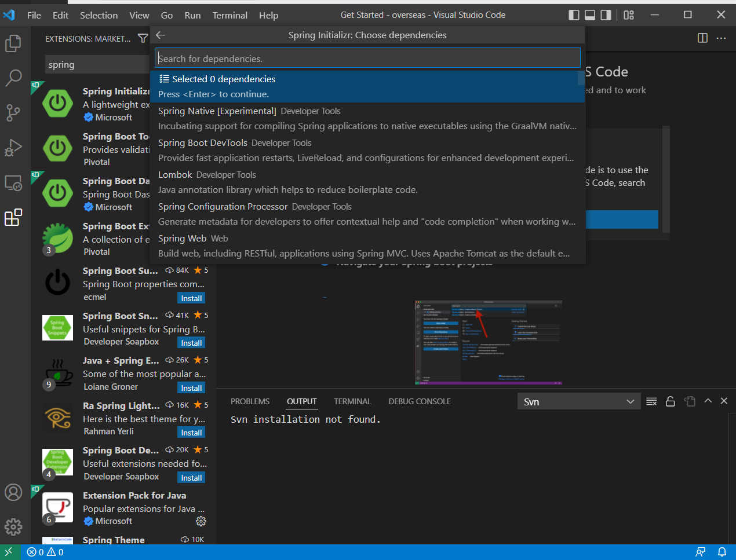Viewport: 736px width, 560px height.
Task: Switch to the DEBUG CONSOLE tab
Action: 420,401
